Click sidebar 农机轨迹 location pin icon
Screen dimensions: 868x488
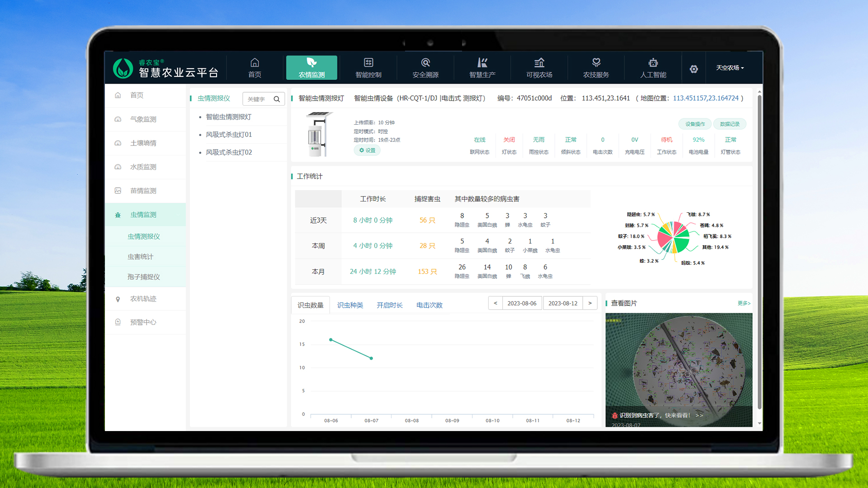pyautogui.click(x=118, y=299)
